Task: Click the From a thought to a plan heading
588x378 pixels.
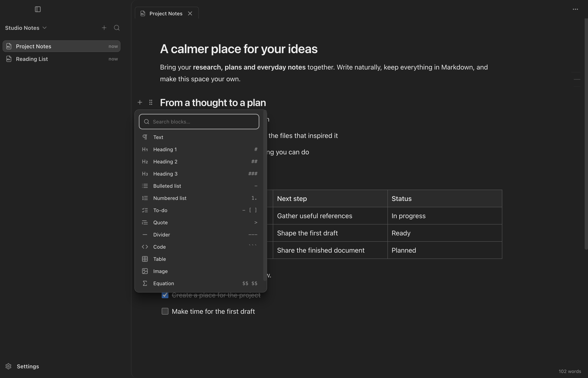Action: tap(213, 103)
